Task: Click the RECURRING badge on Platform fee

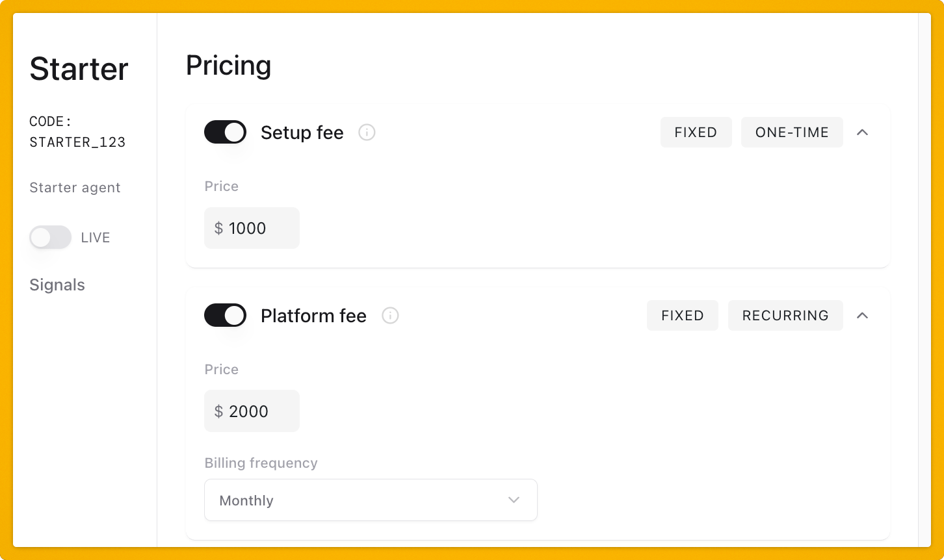Action: [785, 315]
